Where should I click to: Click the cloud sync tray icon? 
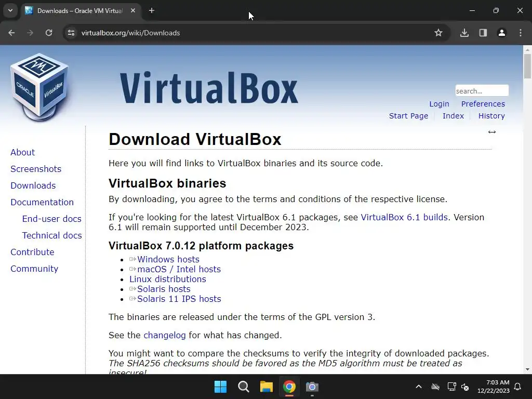point(435,387)
